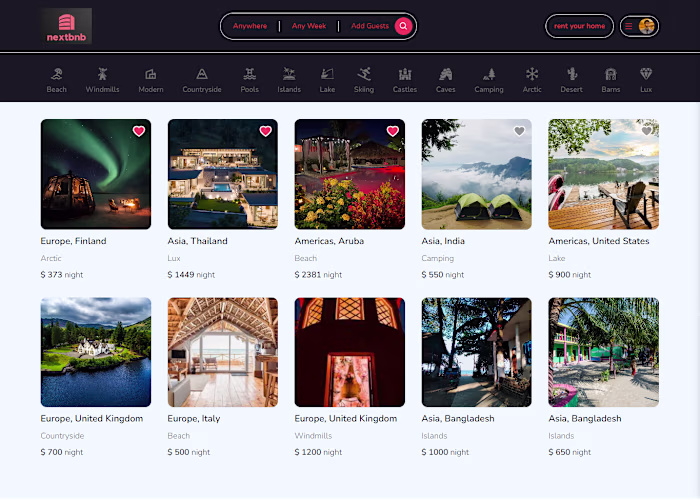Open the Aruba beach listing photo

point(350,174)
